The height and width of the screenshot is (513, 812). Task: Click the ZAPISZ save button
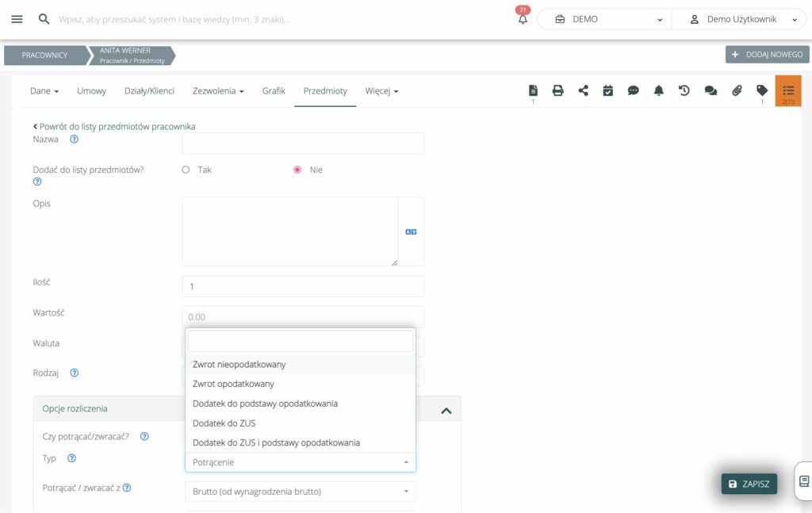749,484
